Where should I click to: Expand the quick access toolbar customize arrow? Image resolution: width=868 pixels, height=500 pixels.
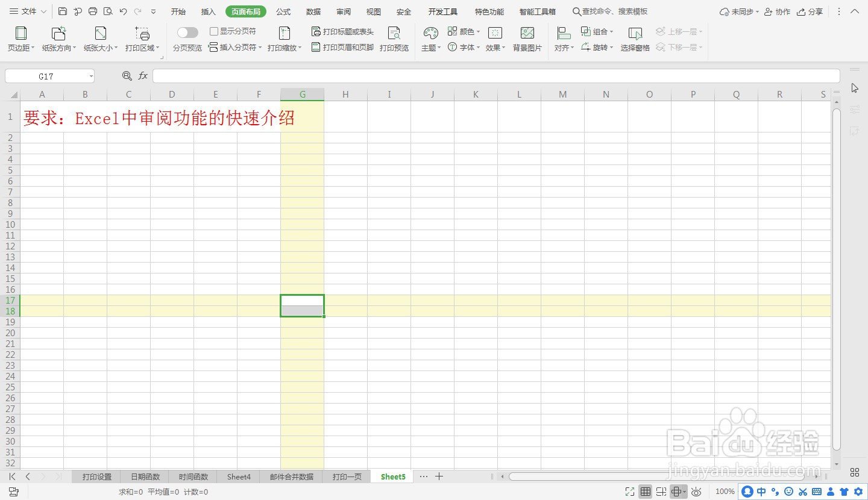[x=153, y=11]
